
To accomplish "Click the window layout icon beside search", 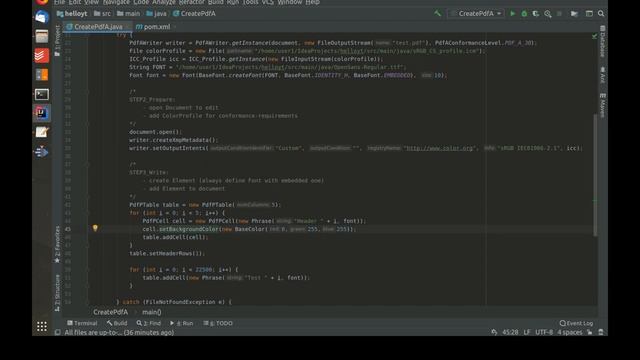I will click(589, 13).
